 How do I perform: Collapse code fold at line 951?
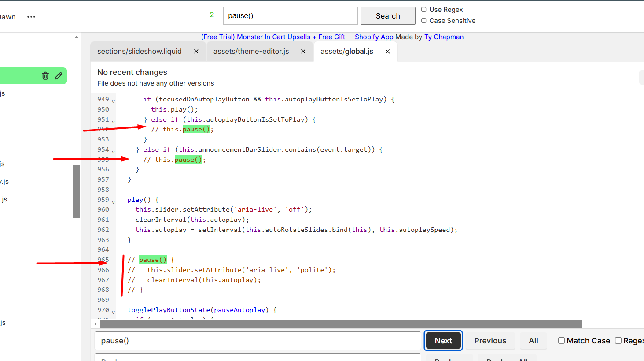pyautogui.click(x=113, y=122)
